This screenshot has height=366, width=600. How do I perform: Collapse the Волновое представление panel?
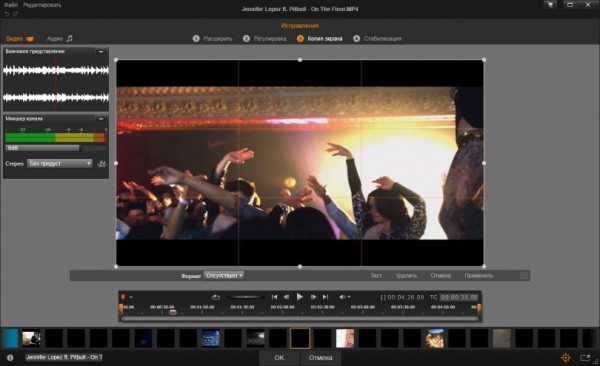tap(101, 51)
